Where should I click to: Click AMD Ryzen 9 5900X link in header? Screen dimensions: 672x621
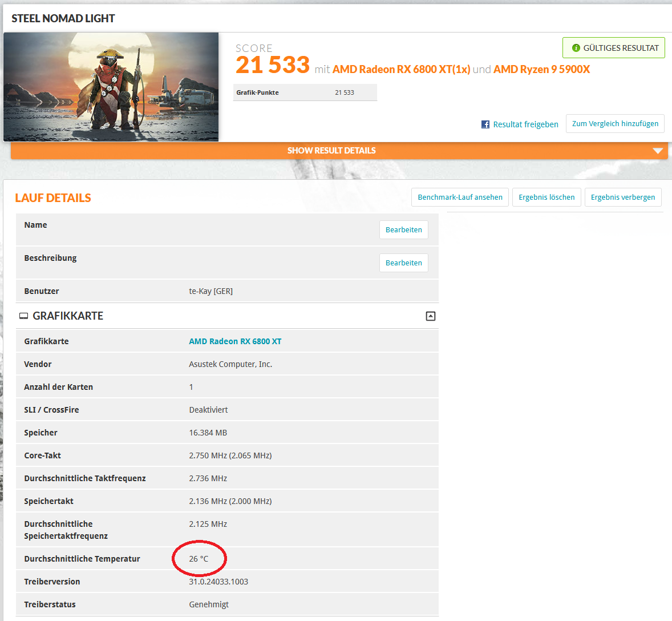tap(542, 70)
